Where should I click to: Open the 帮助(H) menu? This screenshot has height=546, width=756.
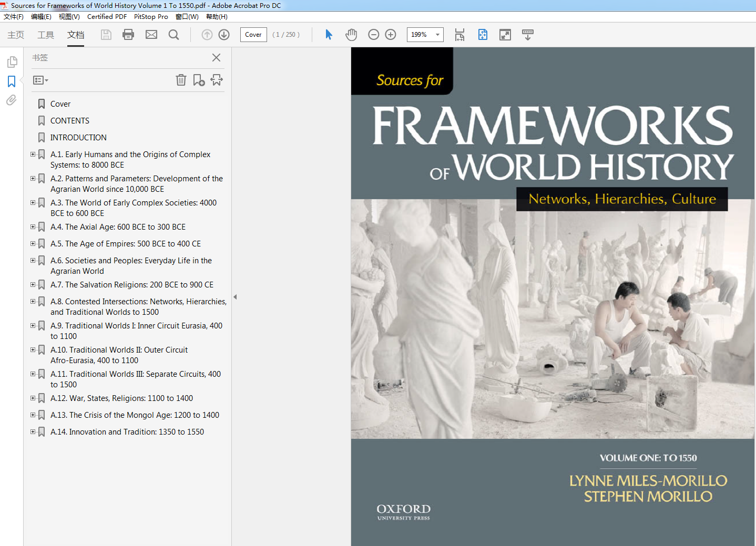[x=217, y=17]
